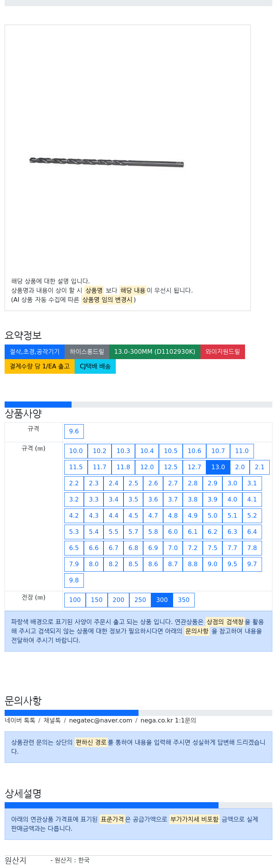
Task: Click the 하이스롱드릴 gray tag
Action: pyautogui.click(x=87, y=352)
